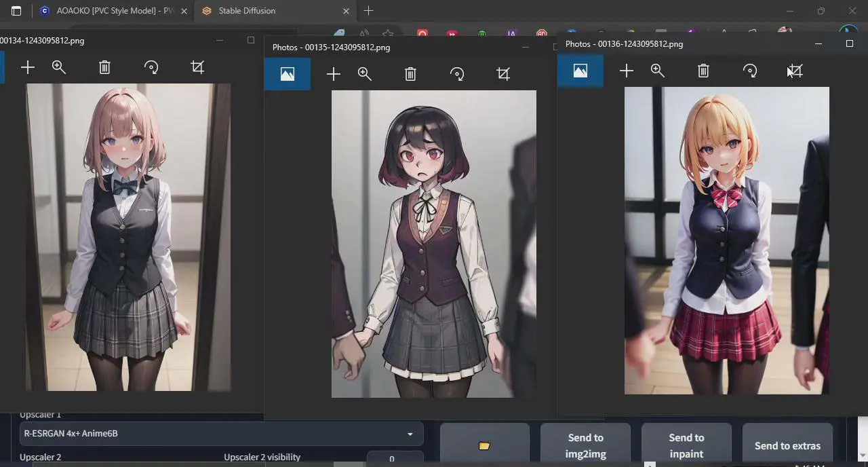868x467 pixels.
Task: Click zoom icon in 00134 photo window
Action: pyautogui.click(x=59, y=67)
